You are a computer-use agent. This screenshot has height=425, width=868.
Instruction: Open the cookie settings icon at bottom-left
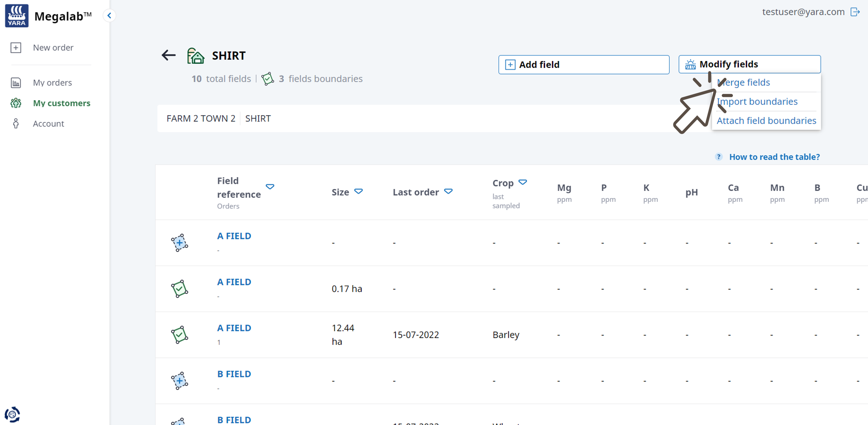tap(12, 414)
